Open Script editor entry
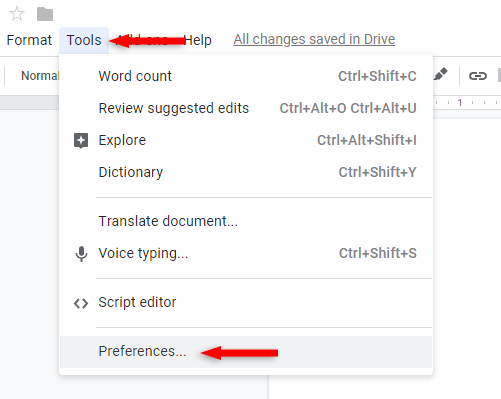This screenshot has width=501, height=399. 246,302
